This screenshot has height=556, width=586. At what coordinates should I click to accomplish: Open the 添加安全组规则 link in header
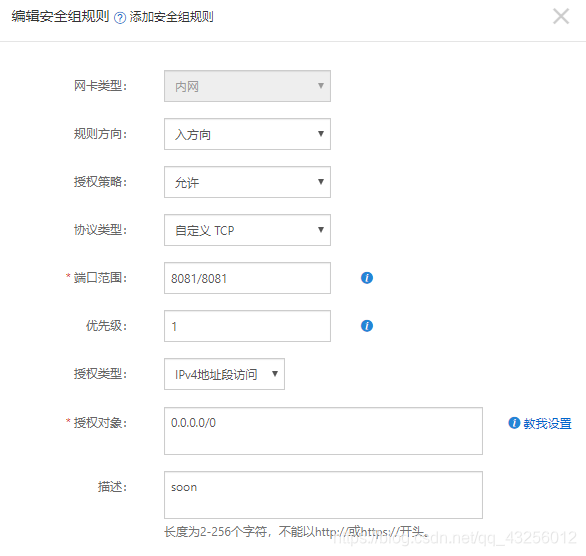tap(172, 17)
